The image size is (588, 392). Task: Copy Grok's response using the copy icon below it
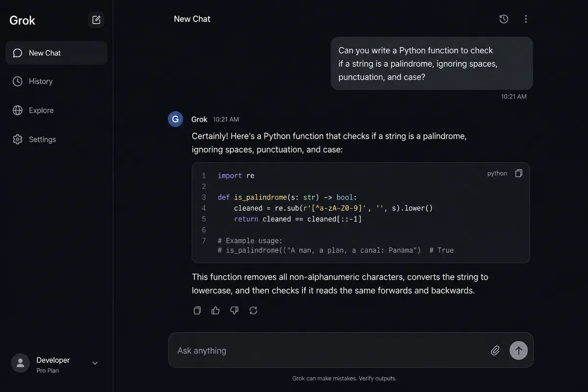pos(197,310)
